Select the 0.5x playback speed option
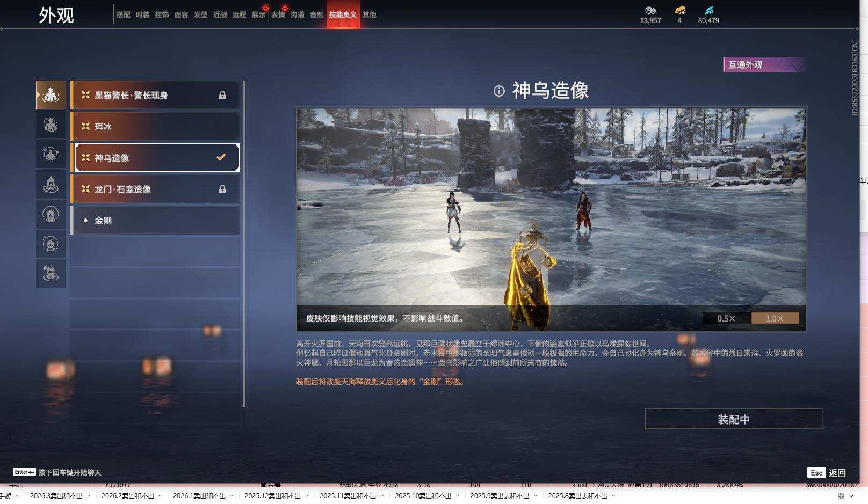868x504 pixels. point(726,318)
